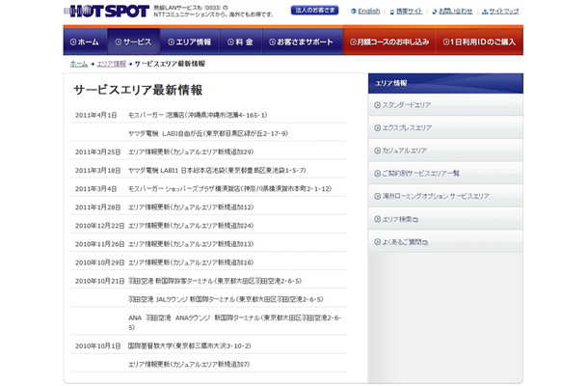The width and height of the screenshot is (588, 386).
Task: Open スタンダードエリア sidebar item
Action: (445, 105)
